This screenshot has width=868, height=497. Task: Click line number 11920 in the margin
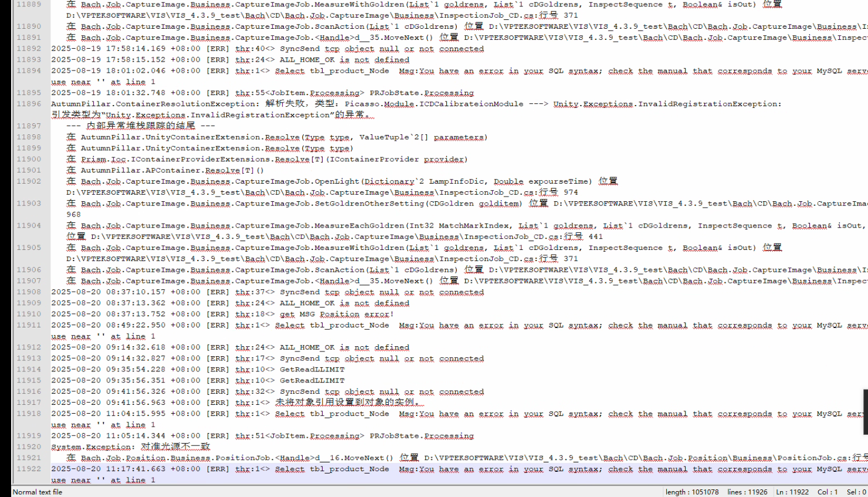click(x=29, y=447)
